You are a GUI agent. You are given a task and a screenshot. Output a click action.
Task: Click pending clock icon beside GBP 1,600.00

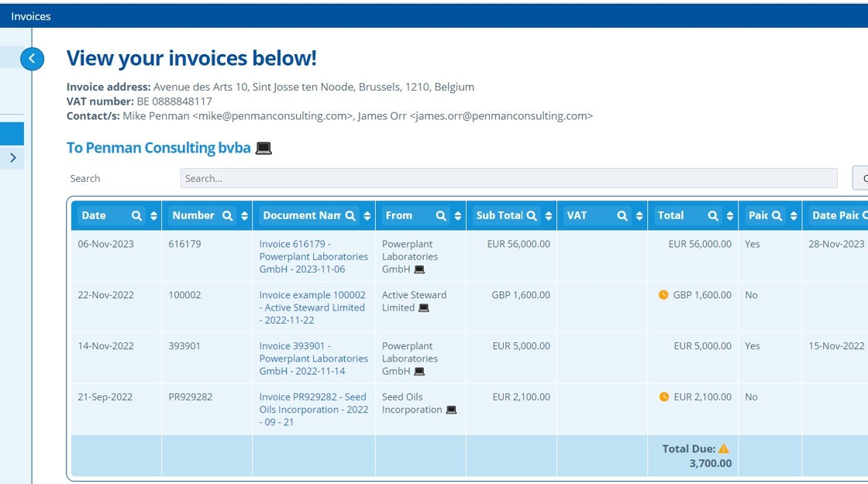point(663,295)
